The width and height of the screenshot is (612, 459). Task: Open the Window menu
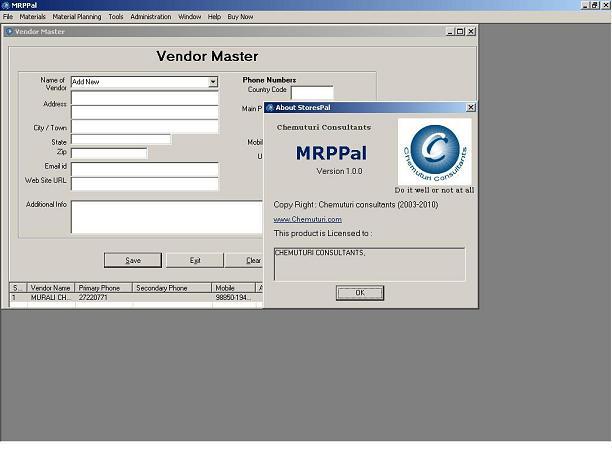[189, 17]
